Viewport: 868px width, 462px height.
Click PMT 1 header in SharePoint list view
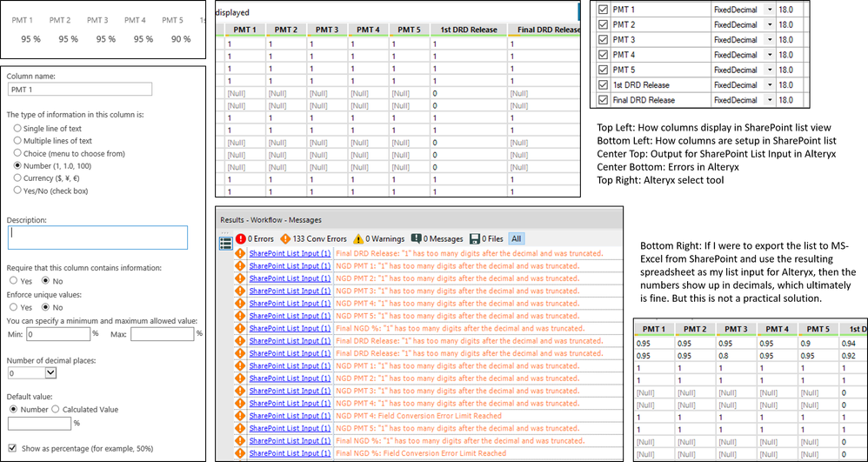click(23, 20)
